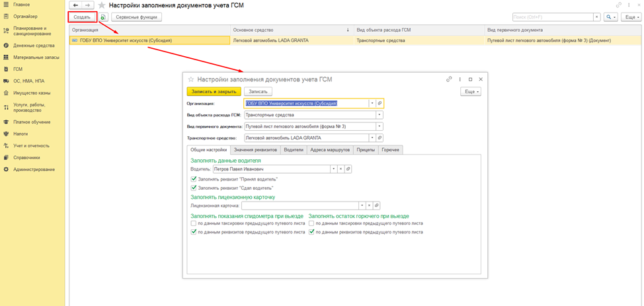Add list page to favorites star
The width and height of the screenshot is (644, 306).
tap(101, 5)
